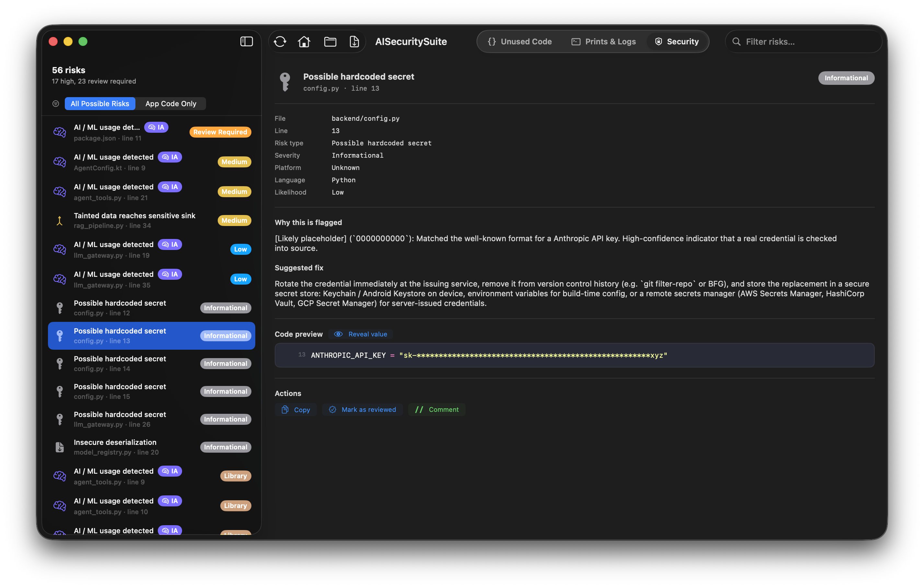Screen dimensions: 924x588
Task: Go to home via house icon
Action: coord(304,41)
